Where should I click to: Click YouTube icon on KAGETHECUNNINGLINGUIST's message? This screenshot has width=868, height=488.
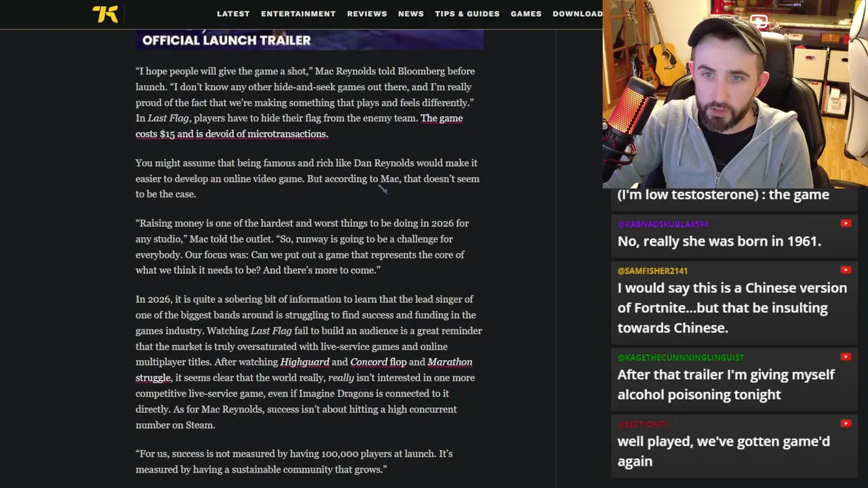tap(846, 357)
